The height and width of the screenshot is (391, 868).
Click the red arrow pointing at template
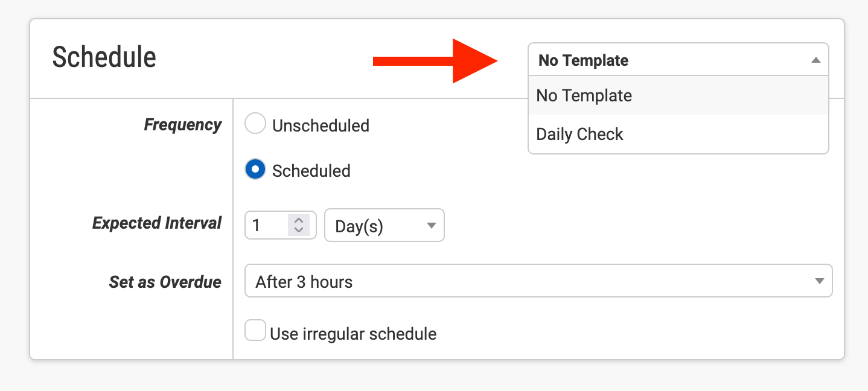click(435, 60)
